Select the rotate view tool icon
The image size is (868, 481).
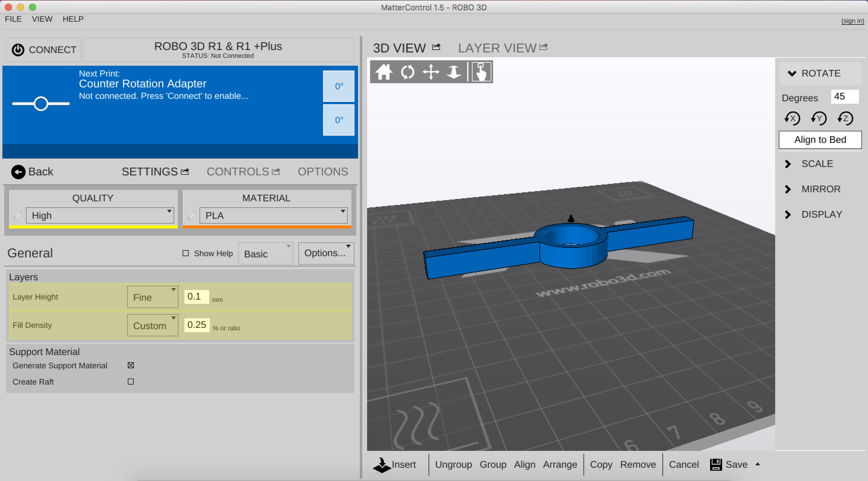pyautogui.click(x=407, y=72)
